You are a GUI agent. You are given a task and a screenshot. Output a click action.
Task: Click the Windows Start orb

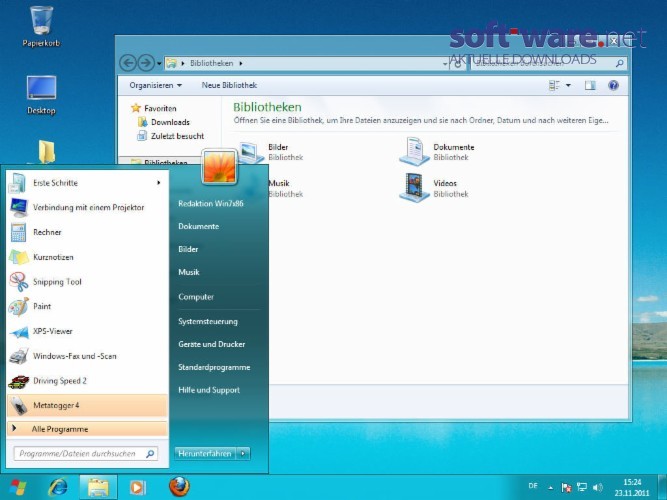pyautogui.click(x=17, y=487)
